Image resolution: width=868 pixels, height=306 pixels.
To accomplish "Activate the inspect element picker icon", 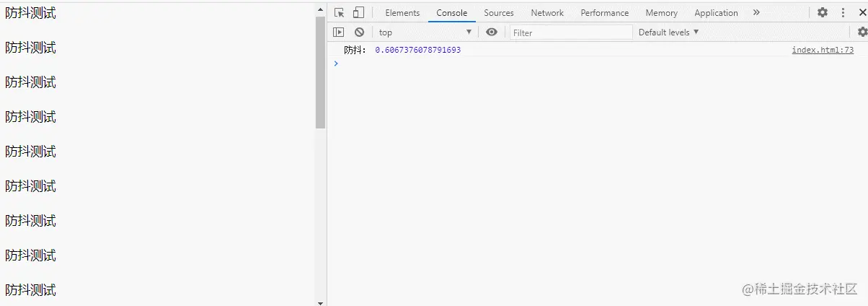I will coord(339,12).
